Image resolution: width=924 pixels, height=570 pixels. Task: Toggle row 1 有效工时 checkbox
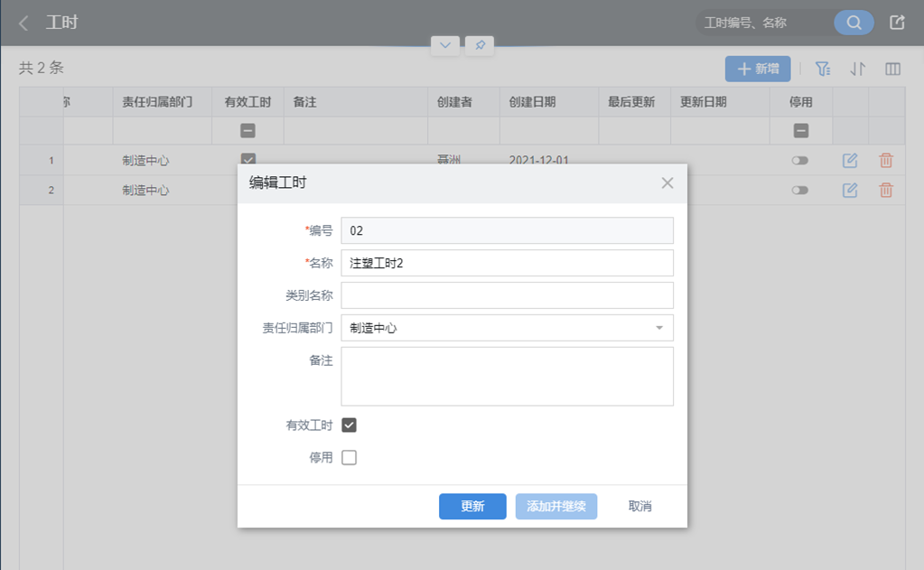coord(248,159)
